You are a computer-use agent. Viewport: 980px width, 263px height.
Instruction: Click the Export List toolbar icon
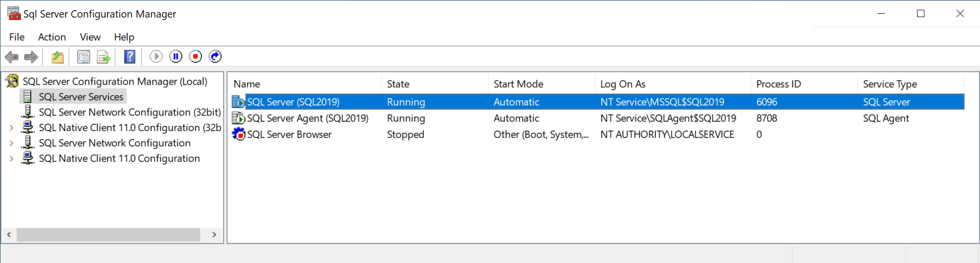(x=103, y=57)
